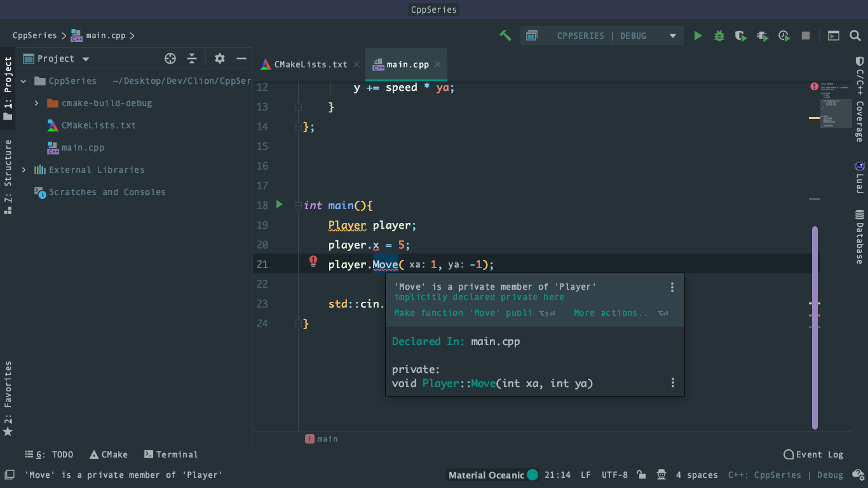
Task: Click the locate file target icon
Action: tap(170, 58)
